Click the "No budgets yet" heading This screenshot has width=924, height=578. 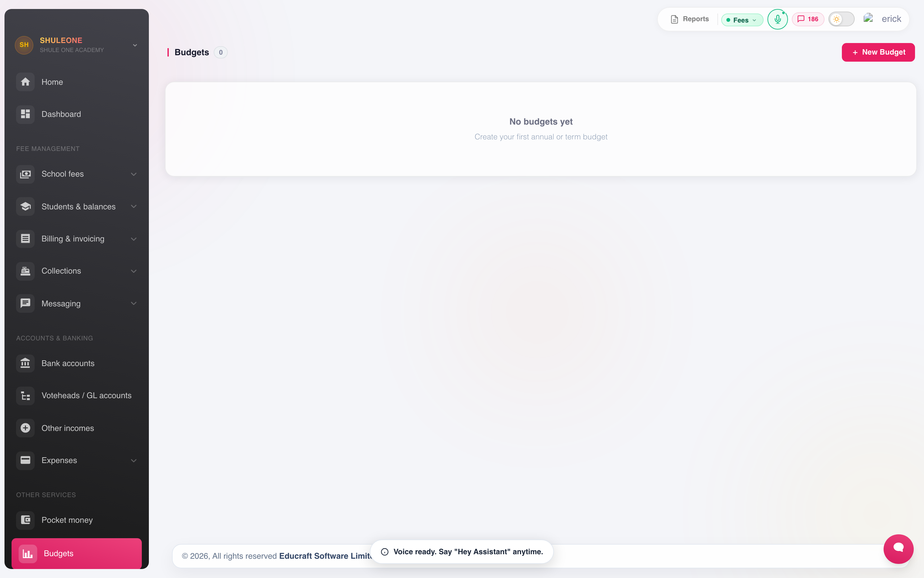coord(541,122)
